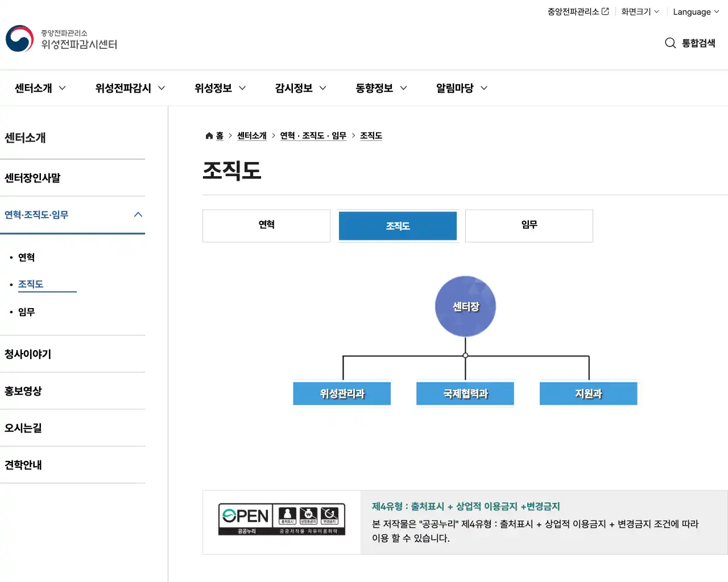
Task: Select 조직도 in the sidebar
Action: (30, 284)
